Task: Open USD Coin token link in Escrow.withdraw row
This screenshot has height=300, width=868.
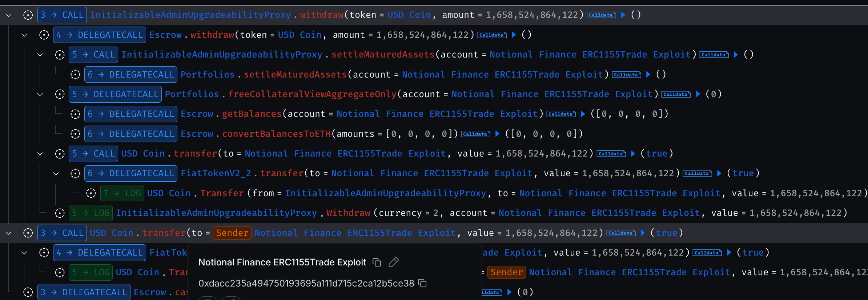Action: point(300,35)
